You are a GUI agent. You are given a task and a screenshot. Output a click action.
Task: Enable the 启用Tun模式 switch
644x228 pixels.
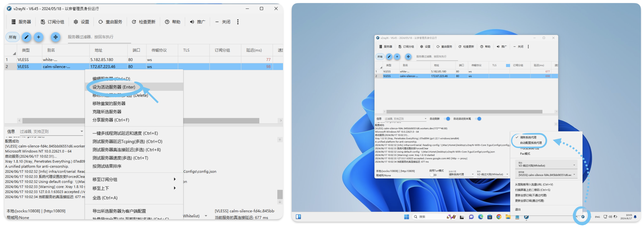coord(433,175)
